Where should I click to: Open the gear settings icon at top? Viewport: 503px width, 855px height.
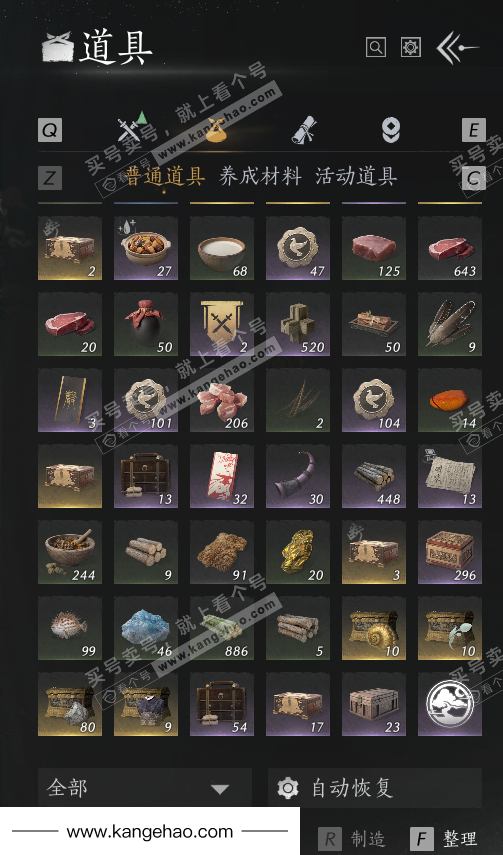coord(410,47)
